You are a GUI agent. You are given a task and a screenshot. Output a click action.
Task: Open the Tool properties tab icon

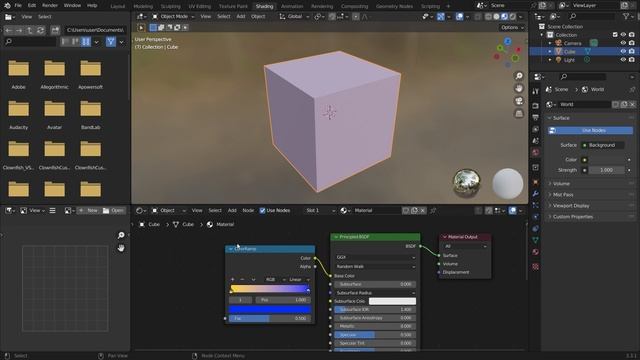click(536, 91)
